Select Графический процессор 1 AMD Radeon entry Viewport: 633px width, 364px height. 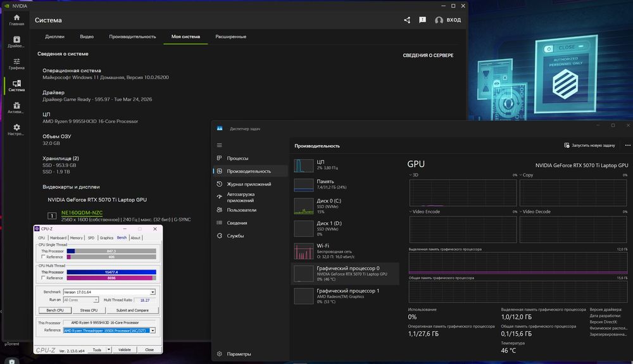pos(345,296)
